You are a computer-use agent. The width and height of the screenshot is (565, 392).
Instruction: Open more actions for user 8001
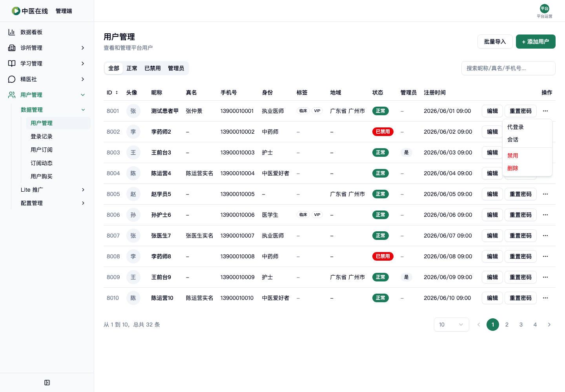tap(545, 111)
